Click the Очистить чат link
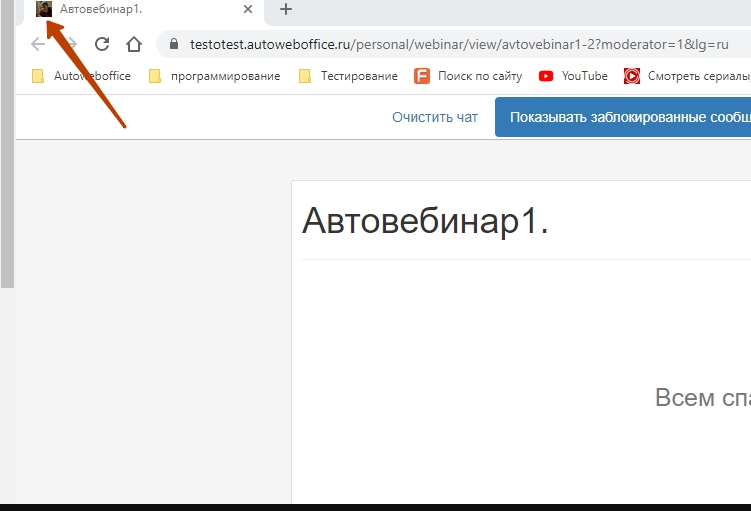The width and height of the screenshot is (751, 511). (x=435, y=117)
